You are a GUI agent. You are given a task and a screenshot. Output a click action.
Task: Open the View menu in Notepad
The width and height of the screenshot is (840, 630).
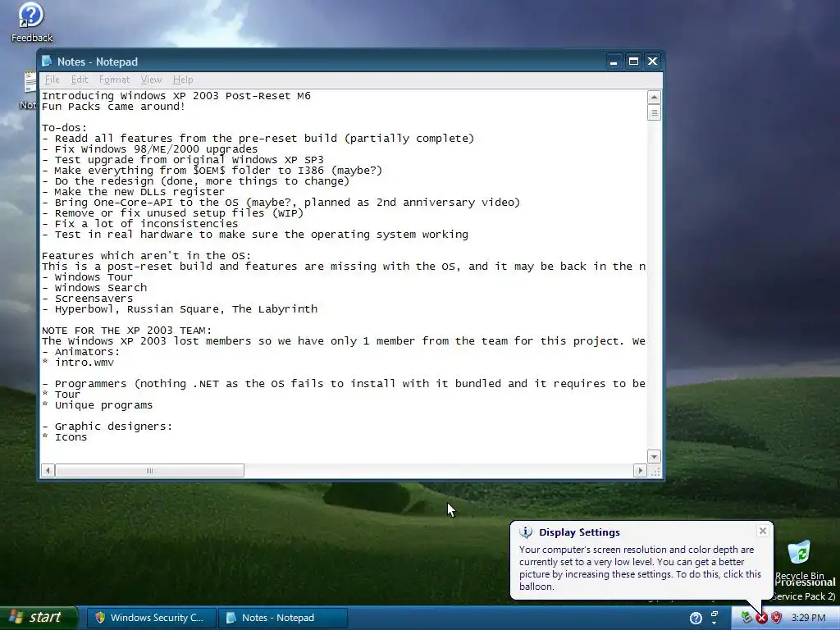pyautogui.click(x=151, y=80)
